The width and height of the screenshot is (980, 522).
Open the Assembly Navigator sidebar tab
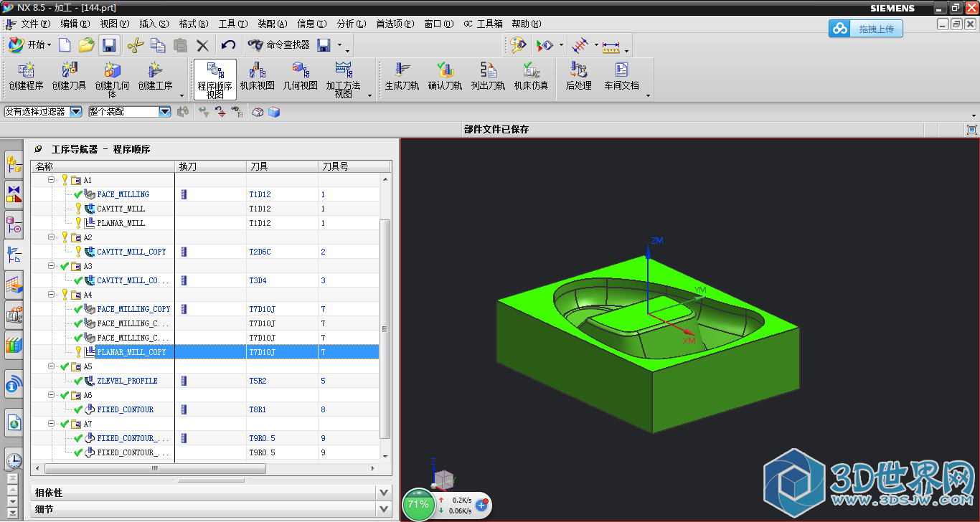pos(14,164)
